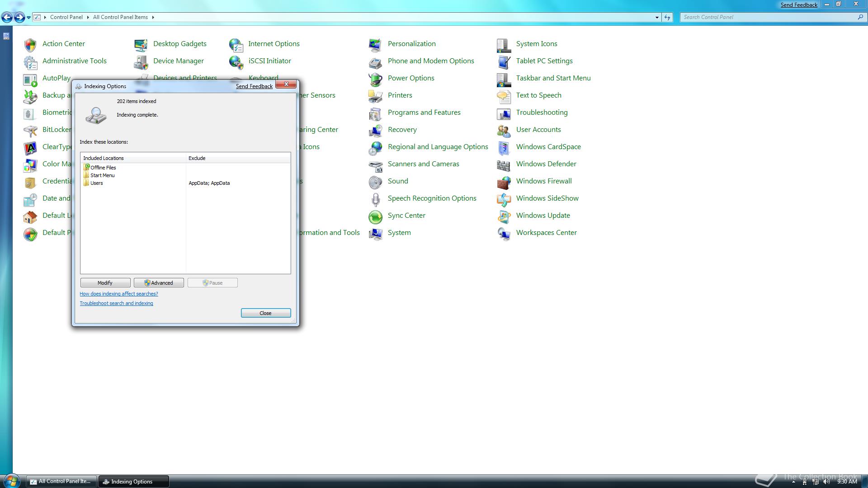This screenshot has height=488, width=868.
Task: Click Regional and Language Options icon
Action: click(375, 147)
